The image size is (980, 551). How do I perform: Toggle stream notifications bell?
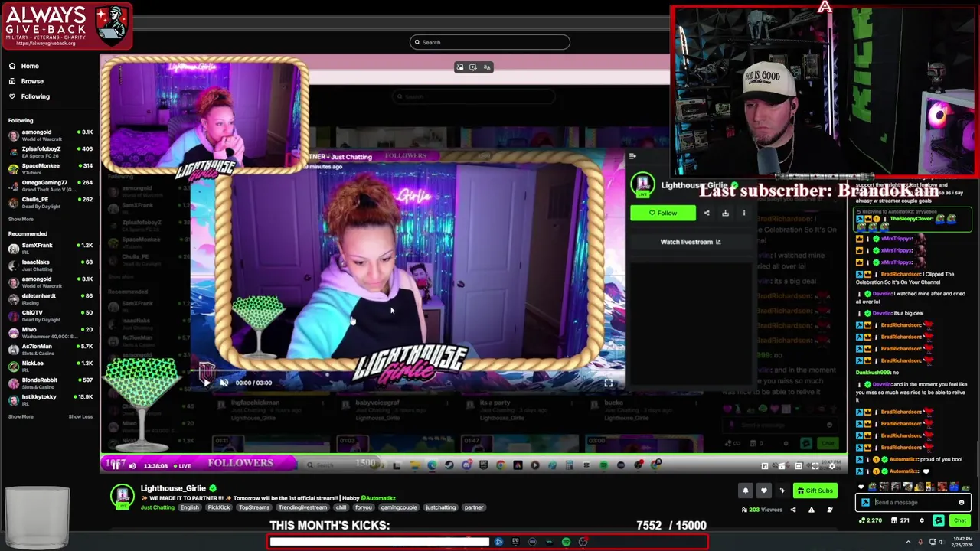pyautogui.click(x=745, y=491)
